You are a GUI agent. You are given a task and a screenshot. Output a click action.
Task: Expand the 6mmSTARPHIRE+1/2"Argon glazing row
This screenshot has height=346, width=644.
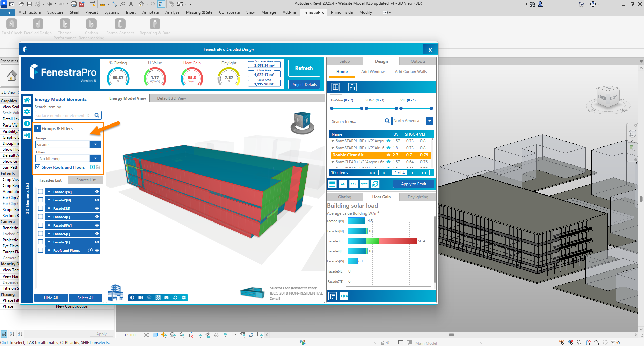tap(333, 141)
